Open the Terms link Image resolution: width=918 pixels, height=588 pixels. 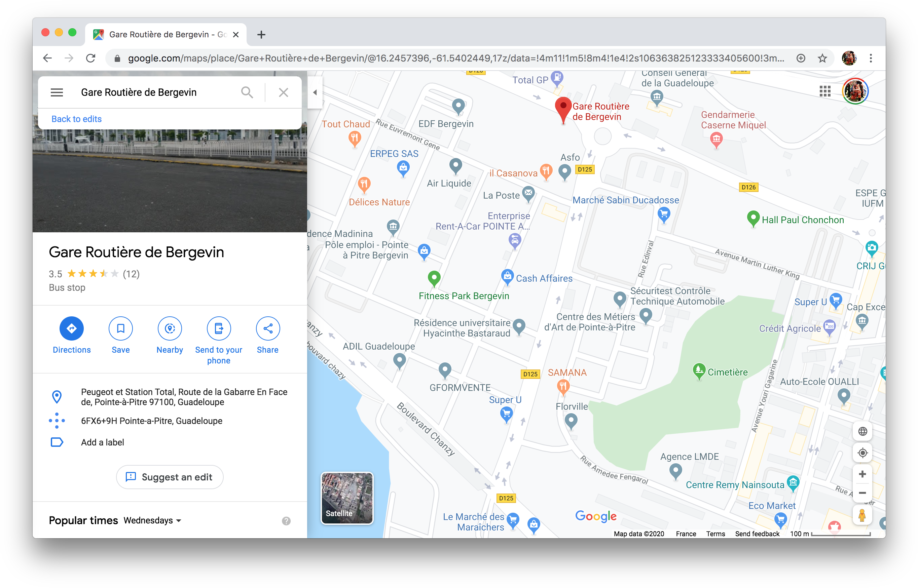(x=715, y=534)
